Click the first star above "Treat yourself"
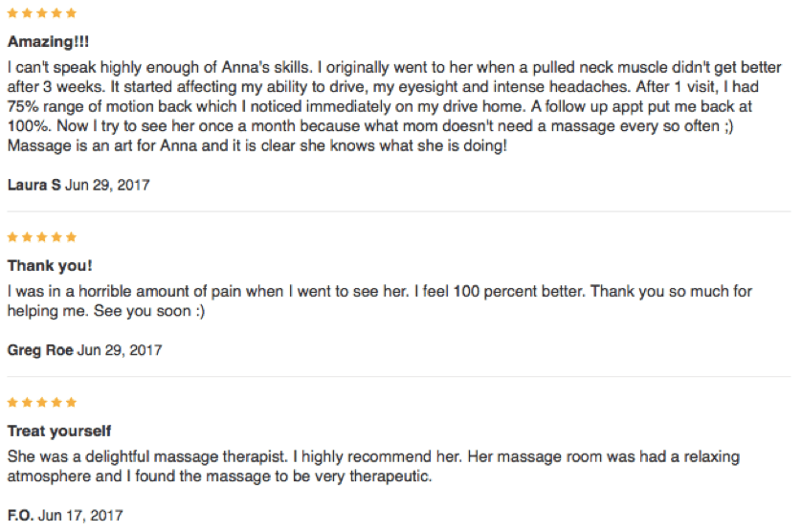Image resolution: width=802 pixels, height=532 pixels. pyautogui.click(x=11, y=403)
